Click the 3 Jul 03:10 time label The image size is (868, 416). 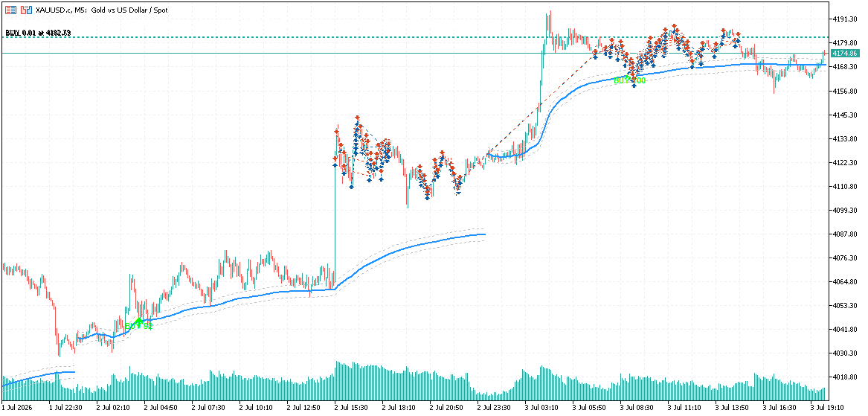click(x=541, y=407)
